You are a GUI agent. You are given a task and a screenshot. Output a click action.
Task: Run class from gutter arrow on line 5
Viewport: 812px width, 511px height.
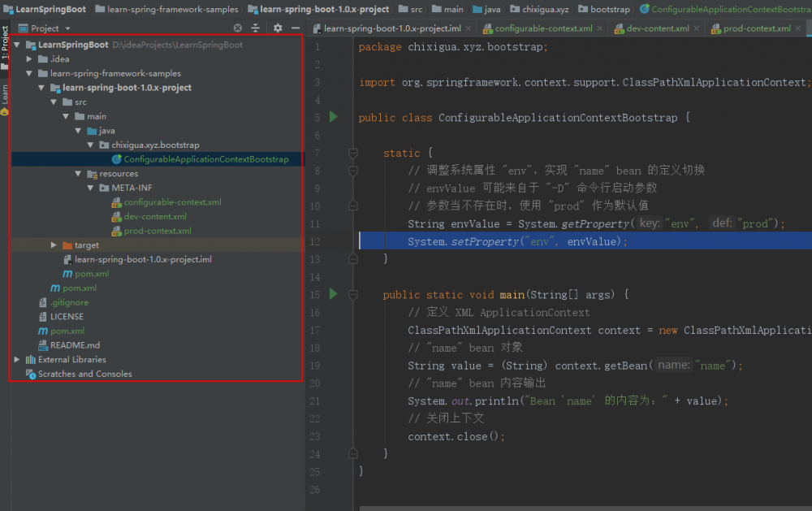pyautogui.click(x=333, y=117)
